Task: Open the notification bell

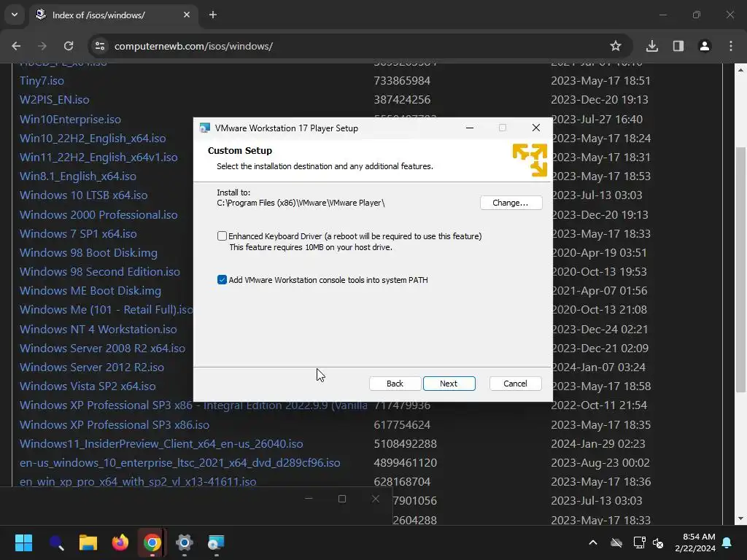Action: (x=727, y=542)
